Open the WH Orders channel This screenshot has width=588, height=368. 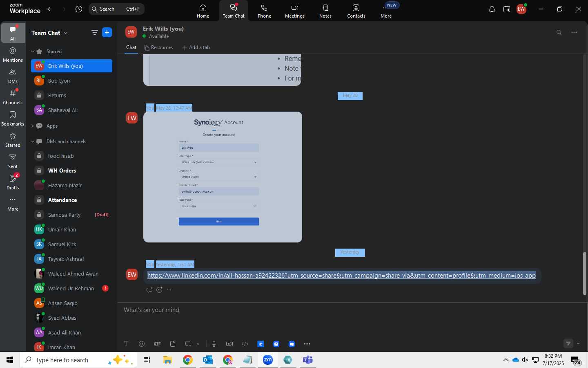coord(71,171)
